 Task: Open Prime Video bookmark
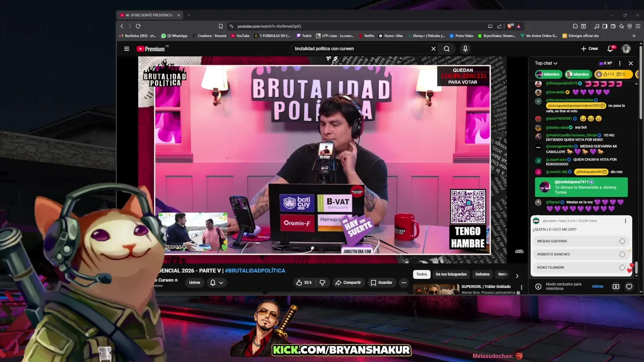pyautogui.click(x=461, y=36)
